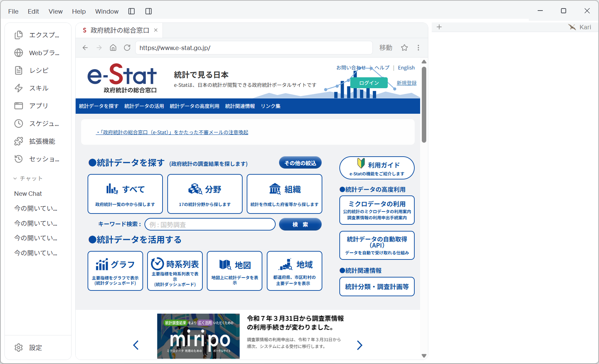This screenshot has height=364, width=599.
Task: Click the page vertical scrollbar thumb
Action: pos(424,105)
